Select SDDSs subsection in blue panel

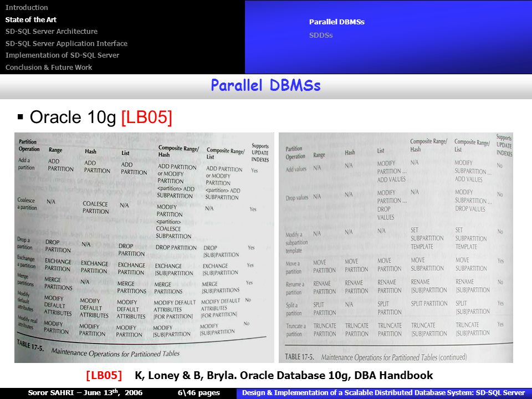(x=321, y=35)
